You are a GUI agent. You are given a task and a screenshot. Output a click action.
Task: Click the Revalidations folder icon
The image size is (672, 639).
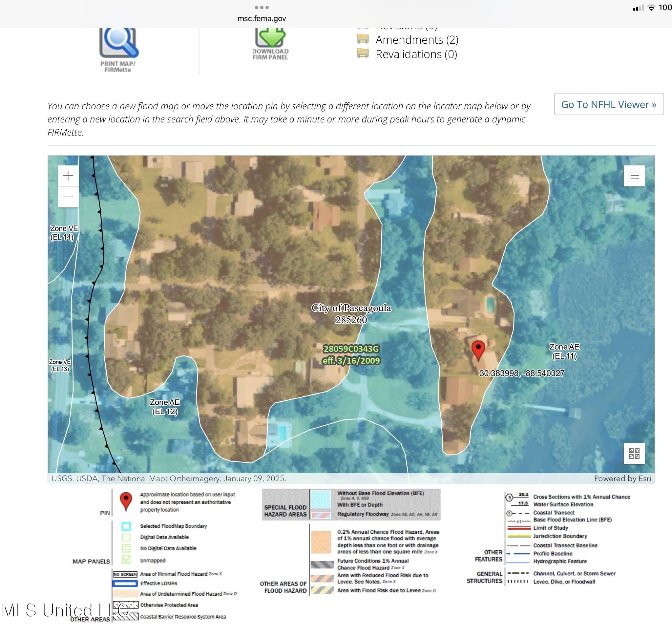click(x=363, y=53)
